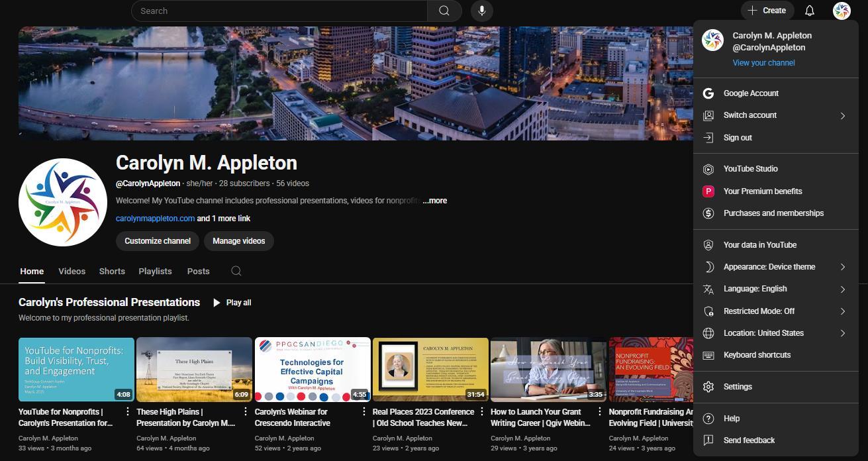Screen dimensions: 868x461
Task: Click the Your data shield icon
Action: coord(708,245)
